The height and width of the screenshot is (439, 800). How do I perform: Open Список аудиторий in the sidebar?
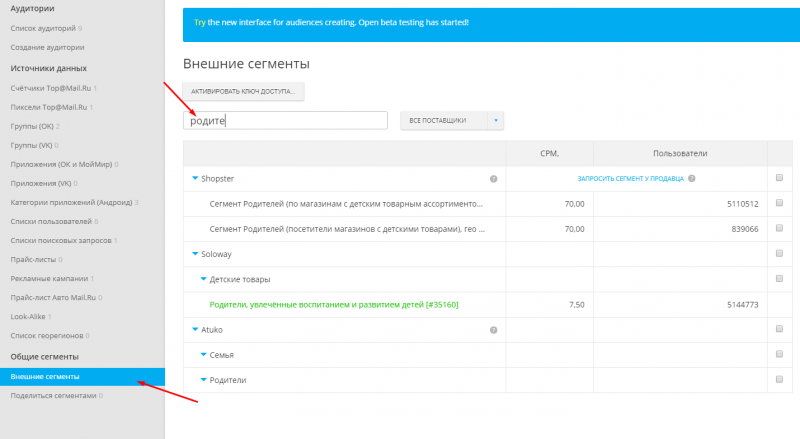tap(43, 28)
